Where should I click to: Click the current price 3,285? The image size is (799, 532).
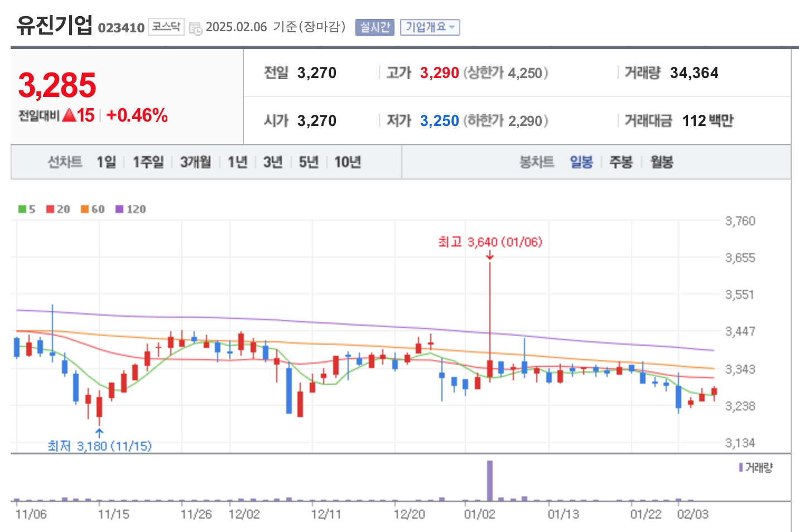tap(57, 85)
